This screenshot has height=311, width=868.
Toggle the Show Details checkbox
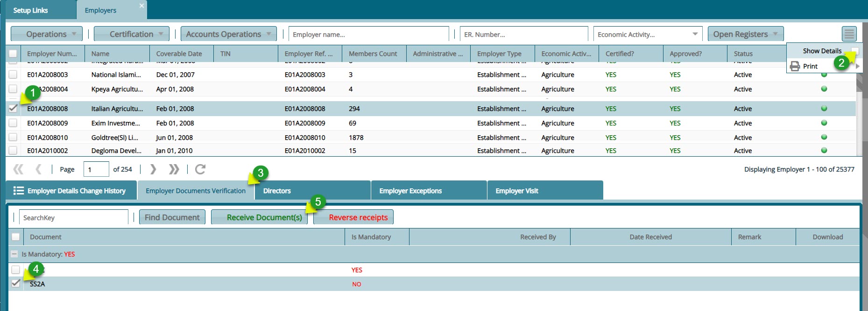pos(854,51)
